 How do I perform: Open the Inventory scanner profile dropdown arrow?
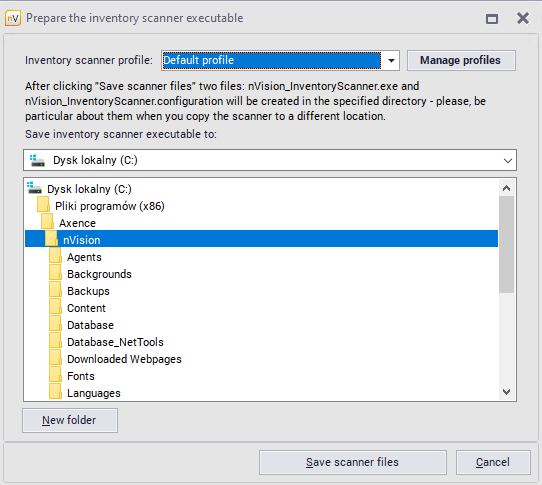(391, 60)
